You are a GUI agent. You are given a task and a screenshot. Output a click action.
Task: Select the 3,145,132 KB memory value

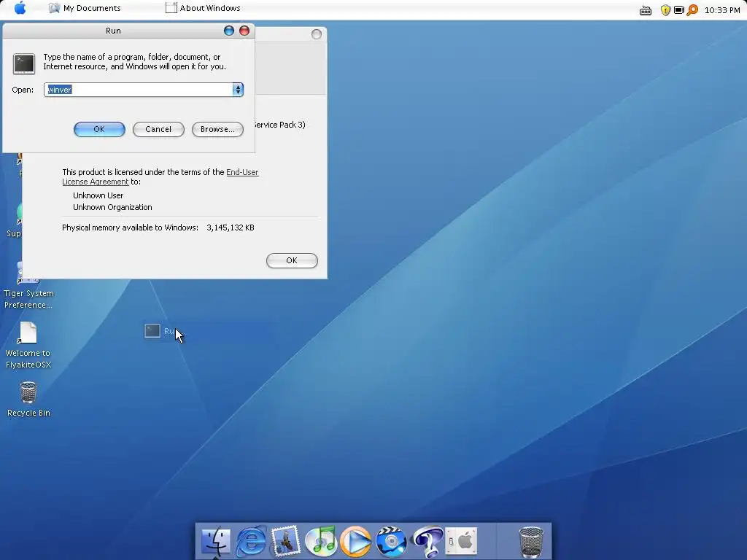point(231,227)
